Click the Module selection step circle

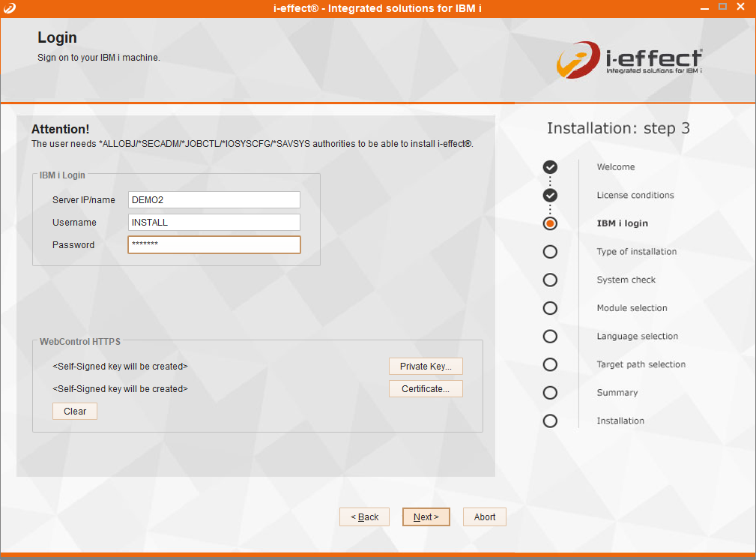(x=550, y=308)
